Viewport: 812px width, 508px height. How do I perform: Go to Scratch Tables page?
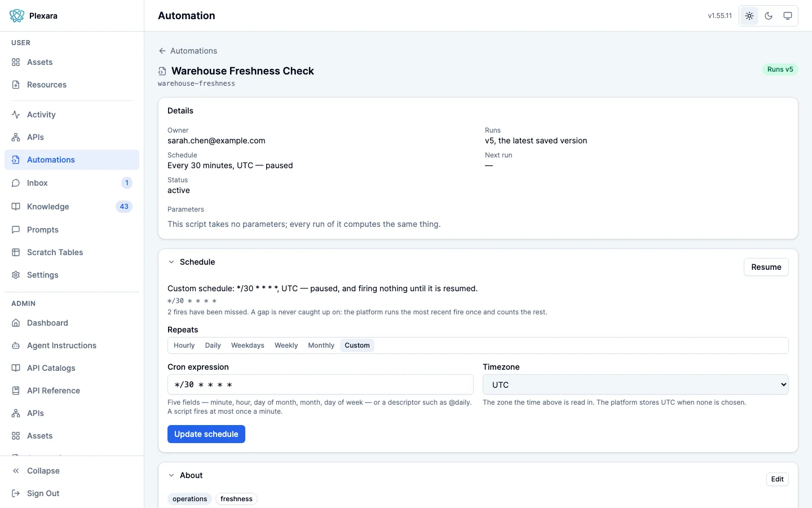coord(72,252)
